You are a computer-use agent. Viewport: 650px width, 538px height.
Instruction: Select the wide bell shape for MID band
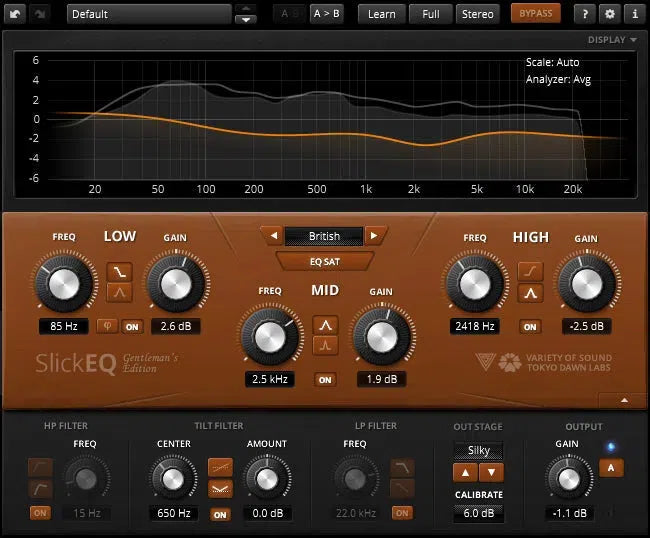(324, 324)
